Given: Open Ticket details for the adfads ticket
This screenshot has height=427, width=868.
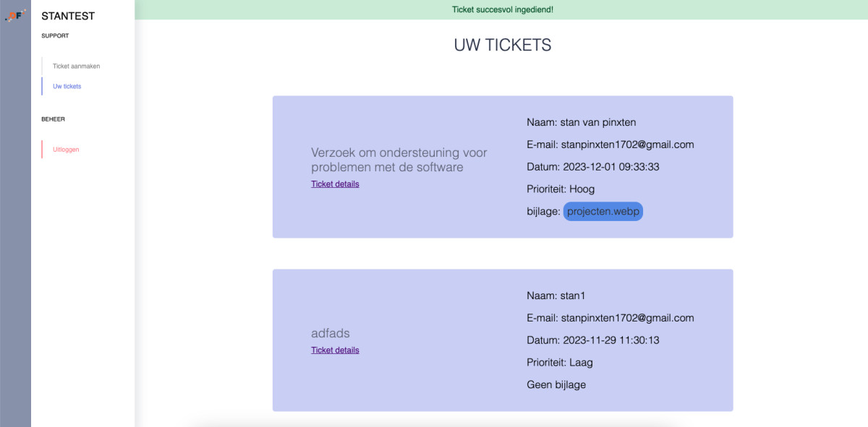Looking at the screenshot, I should (x=335, y=350).
